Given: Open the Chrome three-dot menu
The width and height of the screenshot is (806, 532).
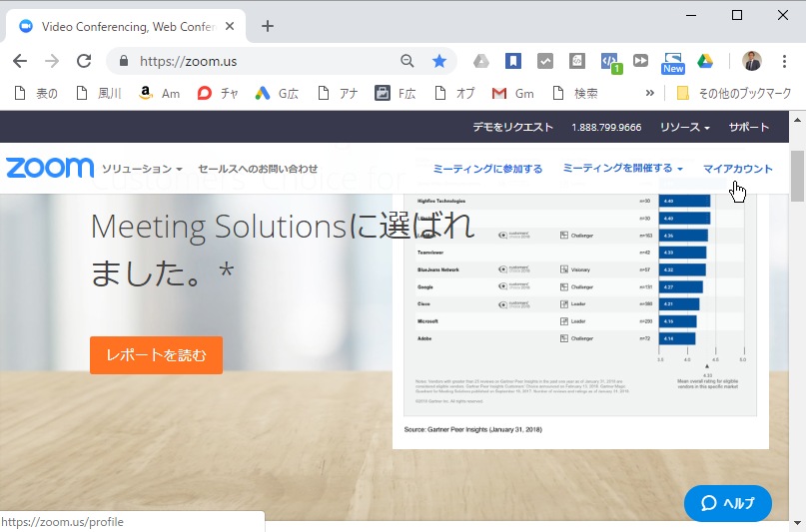Looking at the screenshot, I should [x=784, y=61].
